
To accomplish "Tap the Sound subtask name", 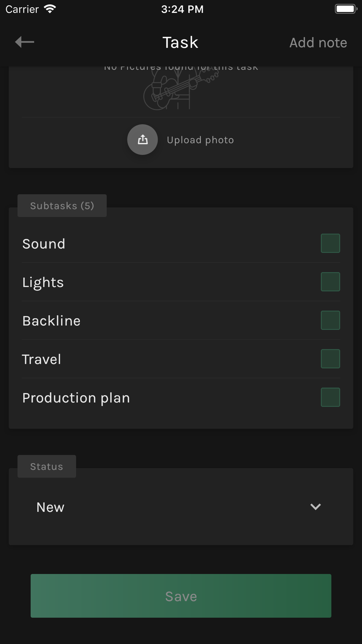I will point(44,244).
